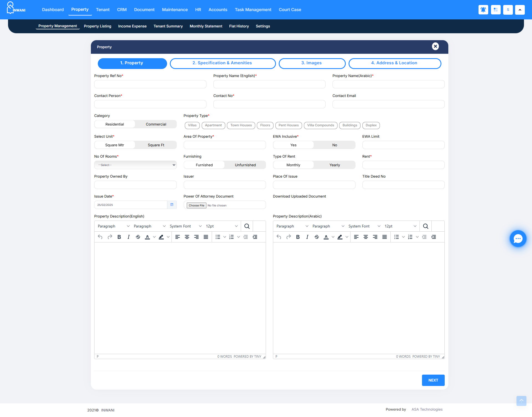Open the chat bubble widget
Viewport: 532px width, 417px height.
(x=518, y=239)
